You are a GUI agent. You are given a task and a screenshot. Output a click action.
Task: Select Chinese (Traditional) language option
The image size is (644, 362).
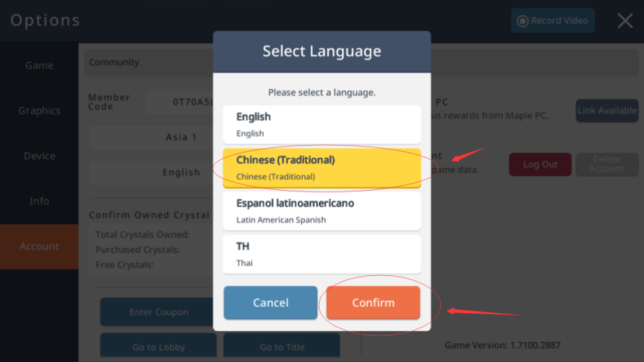pos(321,167)
